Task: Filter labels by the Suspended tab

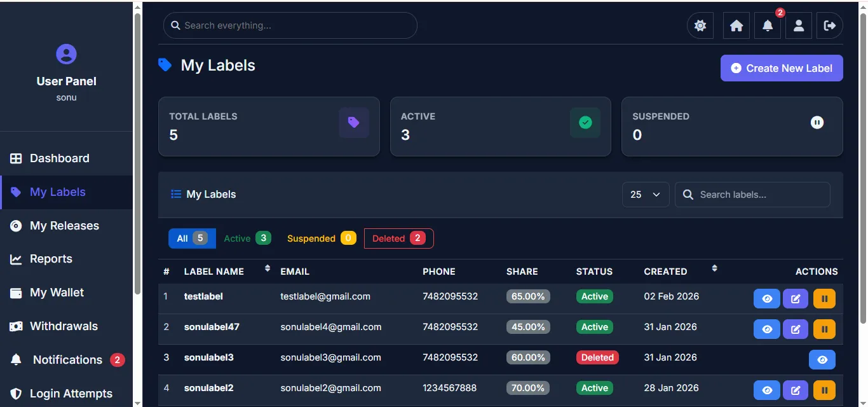Action: pyautogui.click(x=322, y=238)
